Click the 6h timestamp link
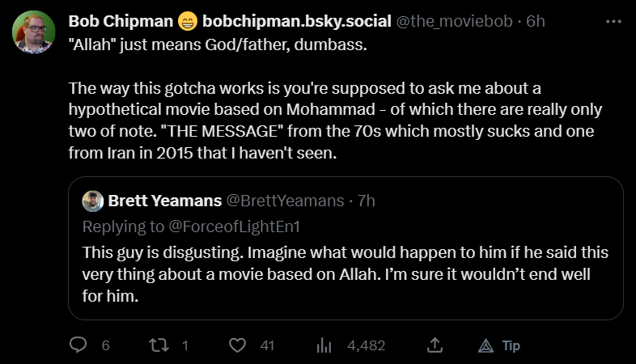Screen dimensions: 636x364 coord(536,21)
